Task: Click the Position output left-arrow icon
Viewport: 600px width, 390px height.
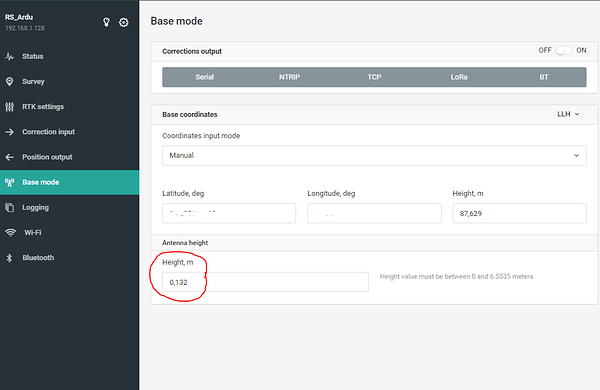Action: [x=10, y=157]
